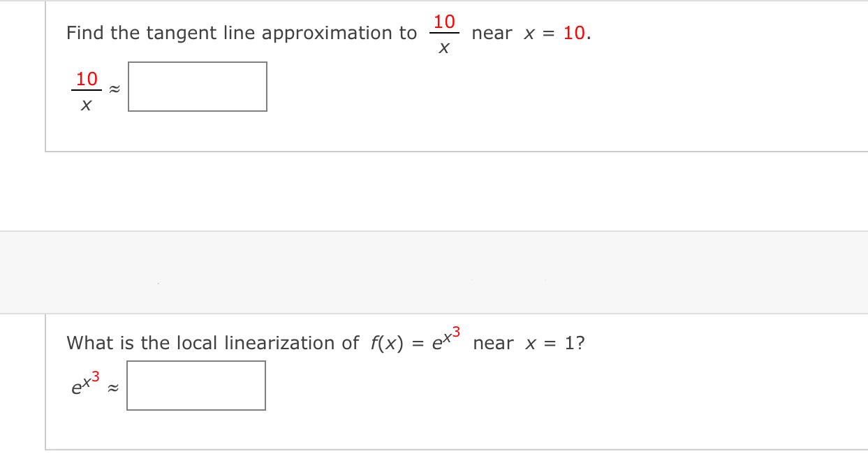This screenshot has height=454, width=868.
Task: Click the answer box for the tangent line approximation
Action: coord(197,87)
